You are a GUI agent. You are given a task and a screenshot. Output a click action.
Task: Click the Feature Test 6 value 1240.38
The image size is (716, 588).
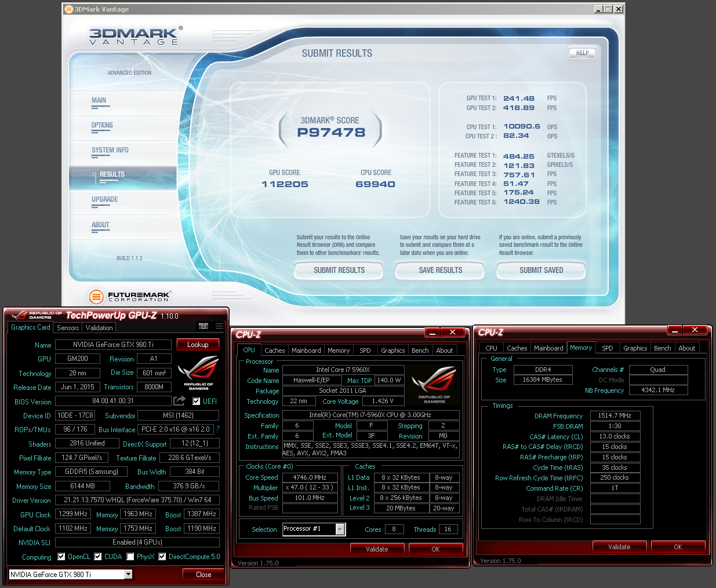click(521, 202)
